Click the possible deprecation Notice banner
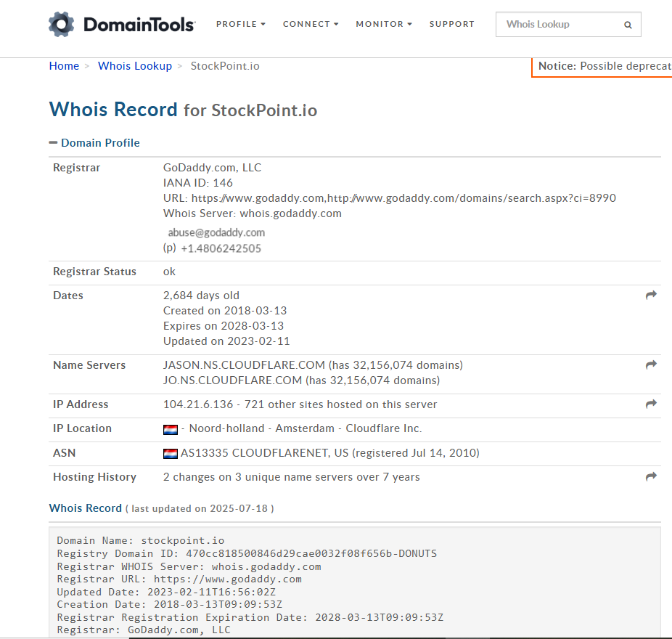Image resolution: width=672 pixels, height=639 pixels. coord(602,67)
